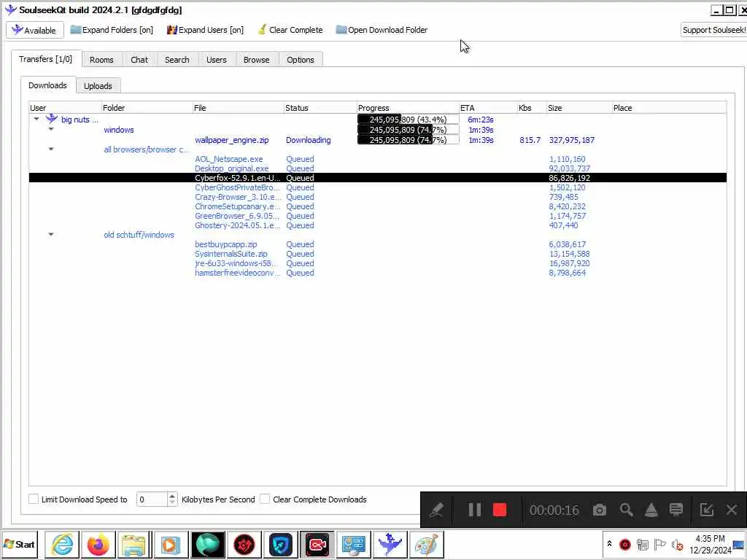This screenshot has height=560, width=747.
Task: Select the Transfers [1/0] tab
Action: tap(46, 59)
